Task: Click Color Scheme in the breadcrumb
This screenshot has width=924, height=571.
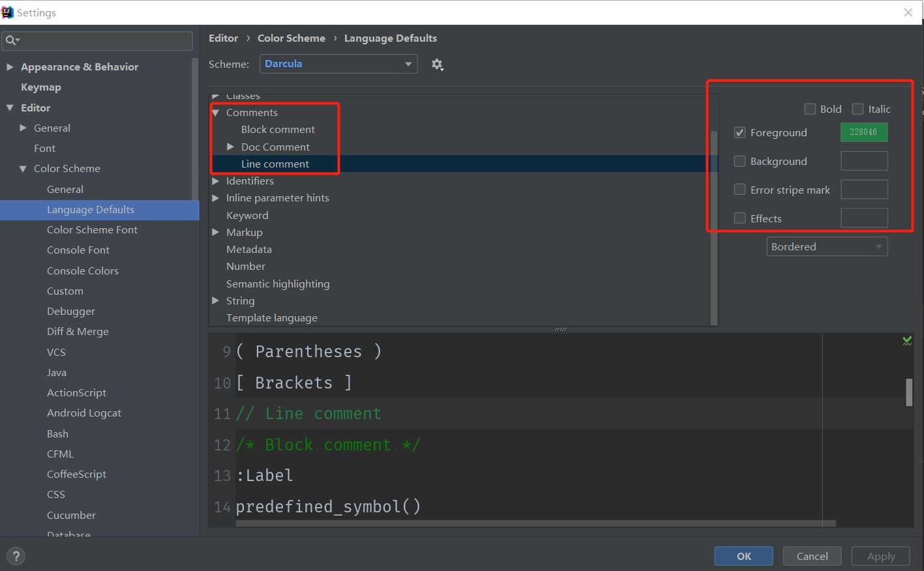Action: click(x=291, y=38)
